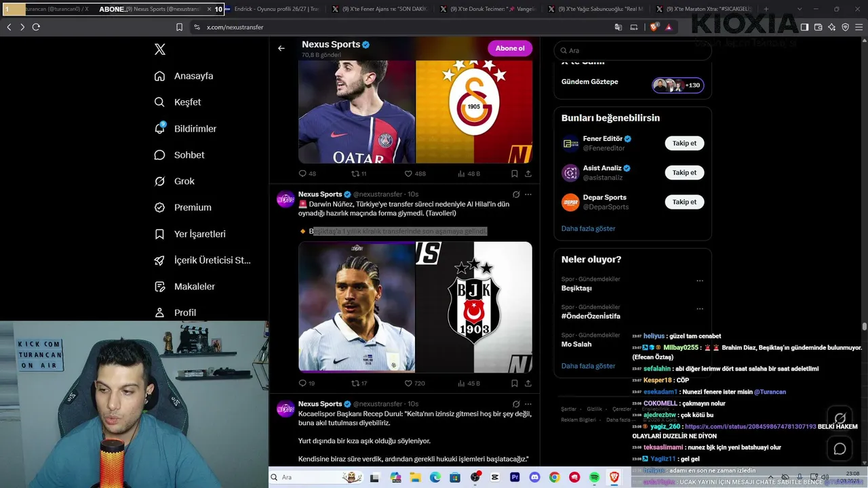Click the browser back arrow
The height and width of the screenshot is (488, 868).
coord(9,27)
